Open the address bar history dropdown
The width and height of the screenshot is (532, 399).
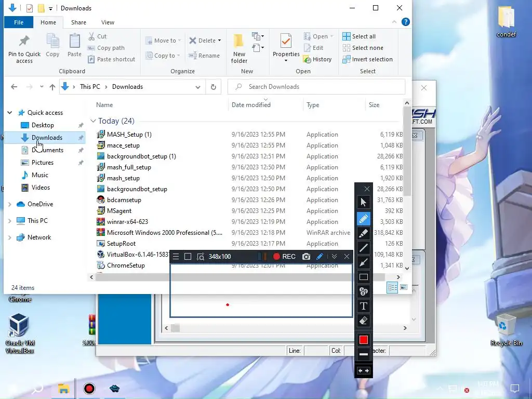[x=198, y=87]
